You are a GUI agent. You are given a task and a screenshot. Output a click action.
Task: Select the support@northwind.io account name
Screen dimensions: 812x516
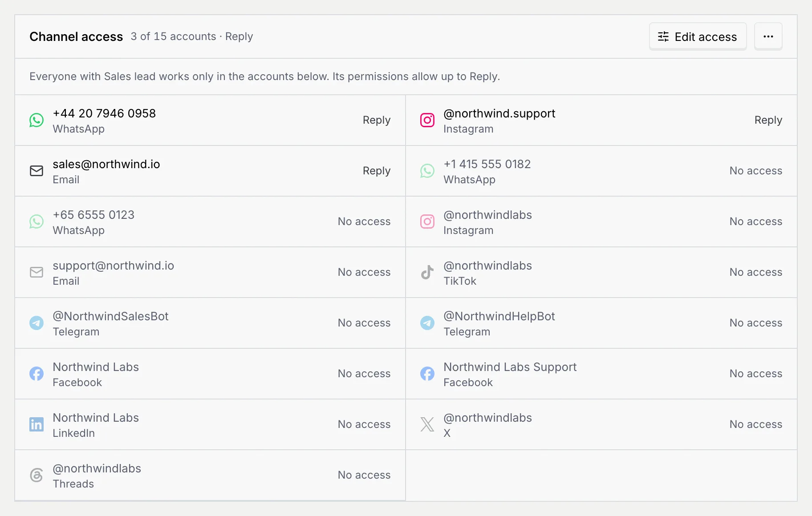tap(114, 266)
